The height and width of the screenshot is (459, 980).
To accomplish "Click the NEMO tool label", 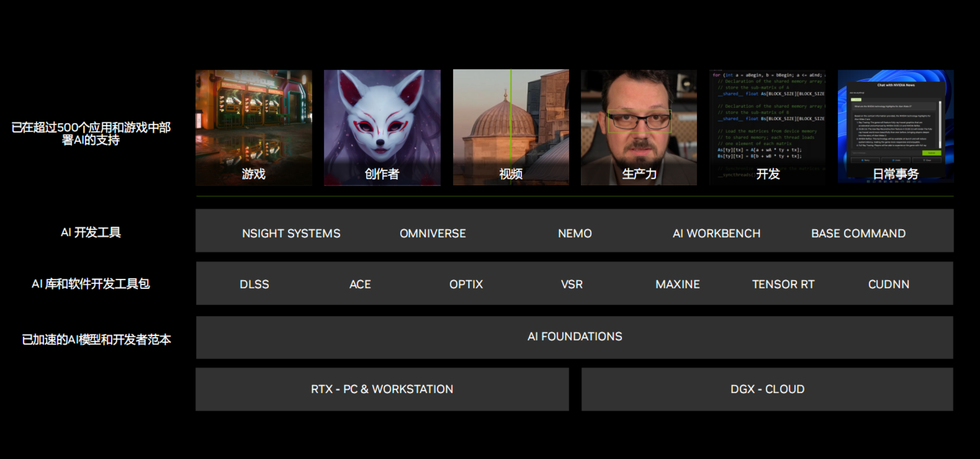I will coord(575,233).
